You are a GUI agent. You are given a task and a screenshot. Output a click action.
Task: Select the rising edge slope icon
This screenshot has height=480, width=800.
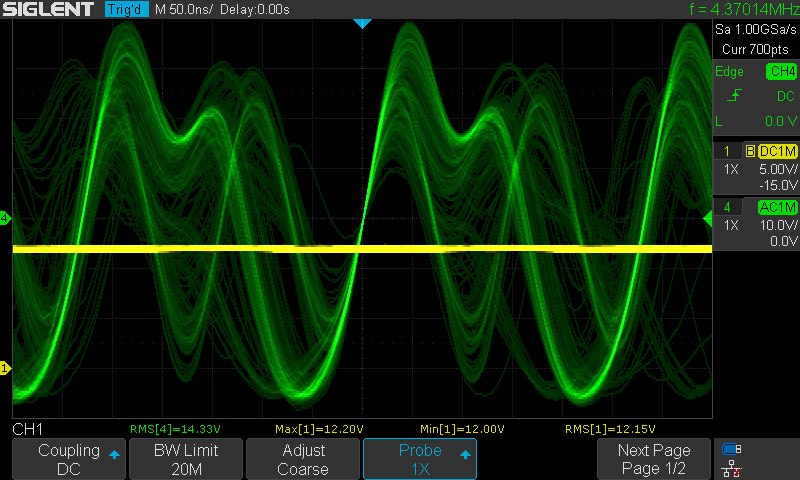(734, 96)
